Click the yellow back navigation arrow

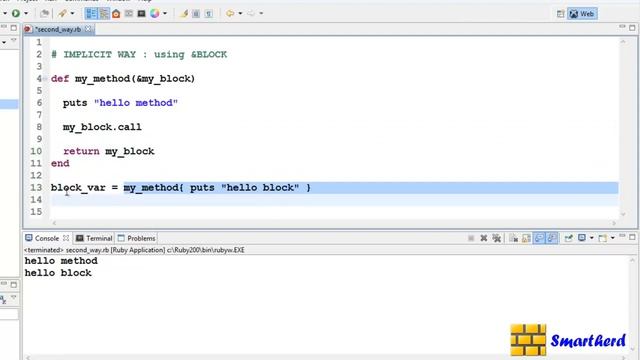pyautogui.click(x=230, y=13)
